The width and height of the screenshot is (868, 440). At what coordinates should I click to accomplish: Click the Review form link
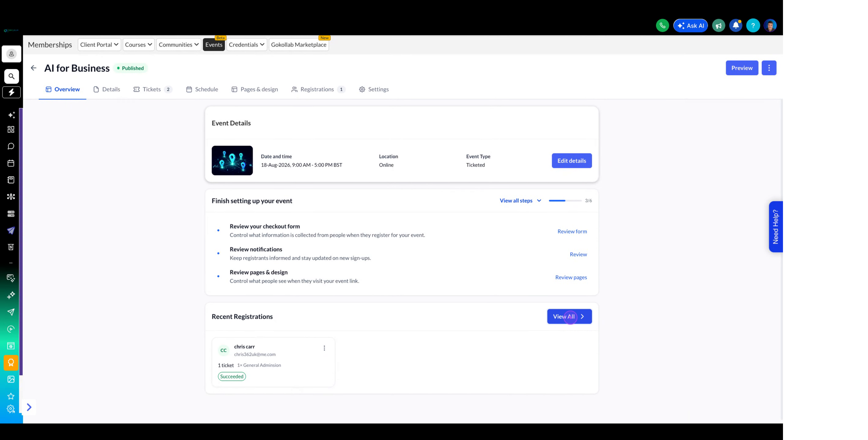(572, 231)
